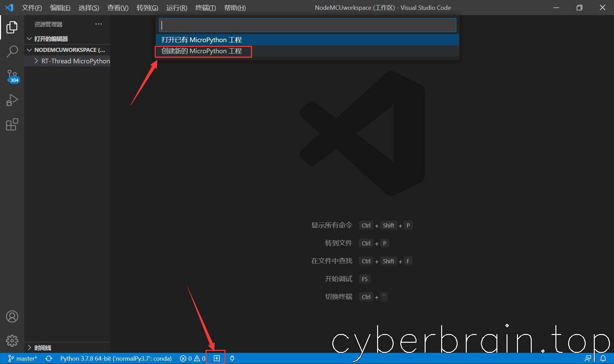The image size is (614, 364).
Task: Open the Accounts menu icon
Action: point(12,316)
